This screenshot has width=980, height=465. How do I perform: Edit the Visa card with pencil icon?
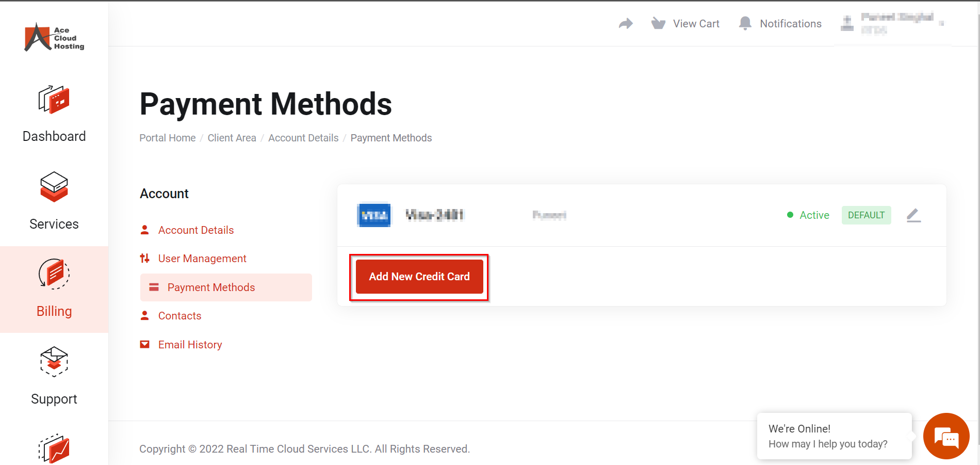(x=913, y=215)
